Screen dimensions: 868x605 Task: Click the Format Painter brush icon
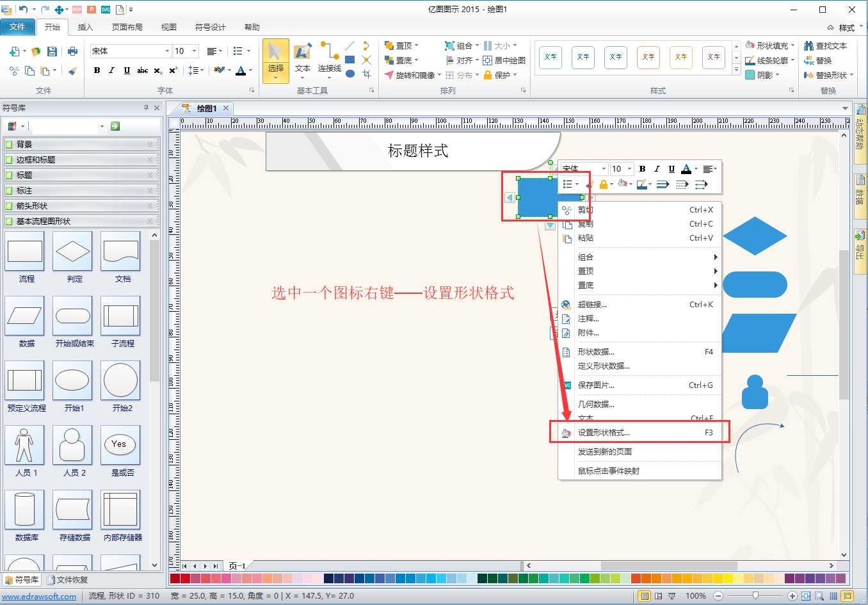[72, 70]
